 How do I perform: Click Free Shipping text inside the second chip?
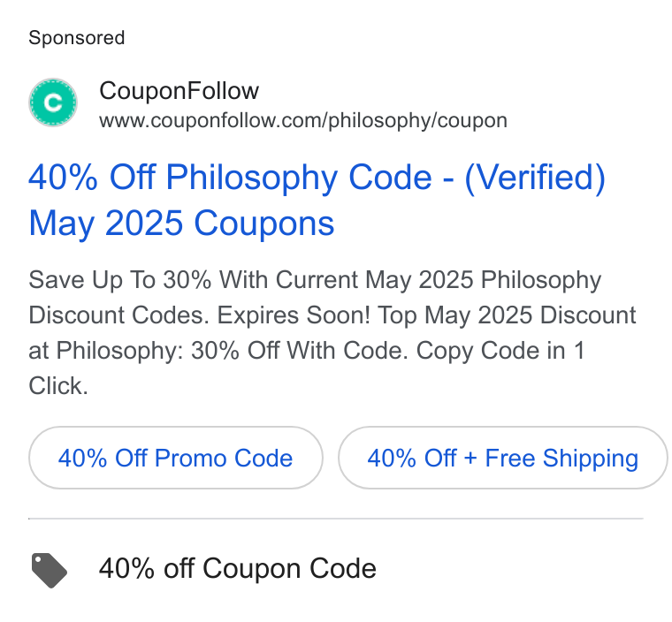(x=561, y=458)
